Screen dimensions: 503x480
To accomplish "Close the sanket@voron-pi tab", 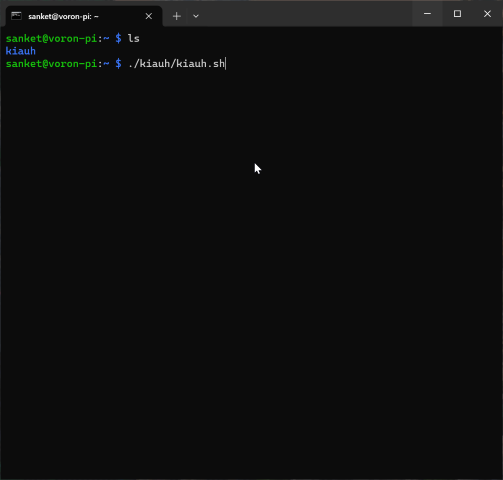I will [149, 16].
